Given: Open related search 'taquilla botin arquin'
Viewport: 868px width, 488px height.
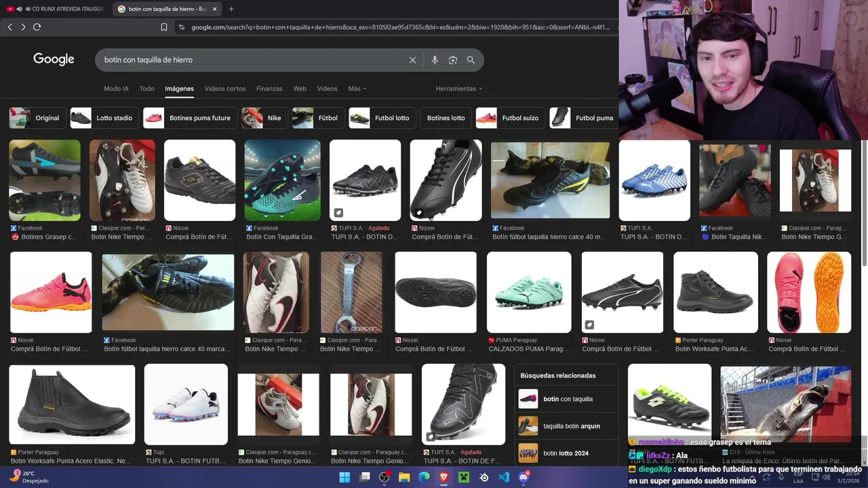Looking at the screenshot, I should [567, 426].
